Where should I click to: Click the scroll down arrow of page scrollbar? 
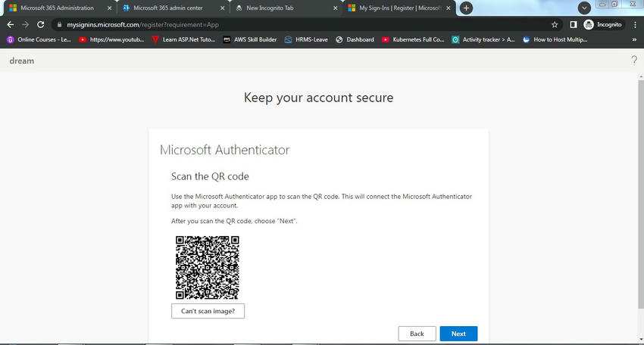pos(641,339)
